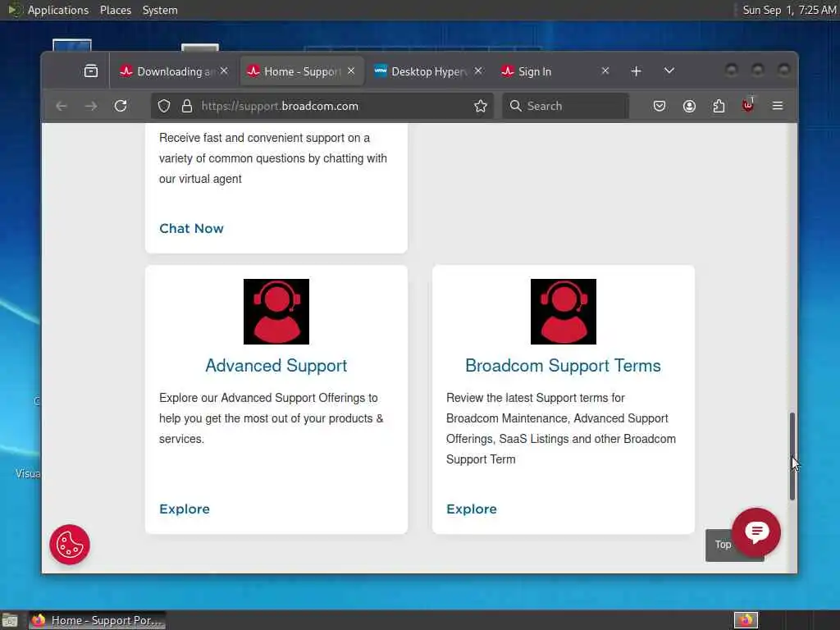View site security padlock info
Screen dimensions: 840x630
(186, 106)
